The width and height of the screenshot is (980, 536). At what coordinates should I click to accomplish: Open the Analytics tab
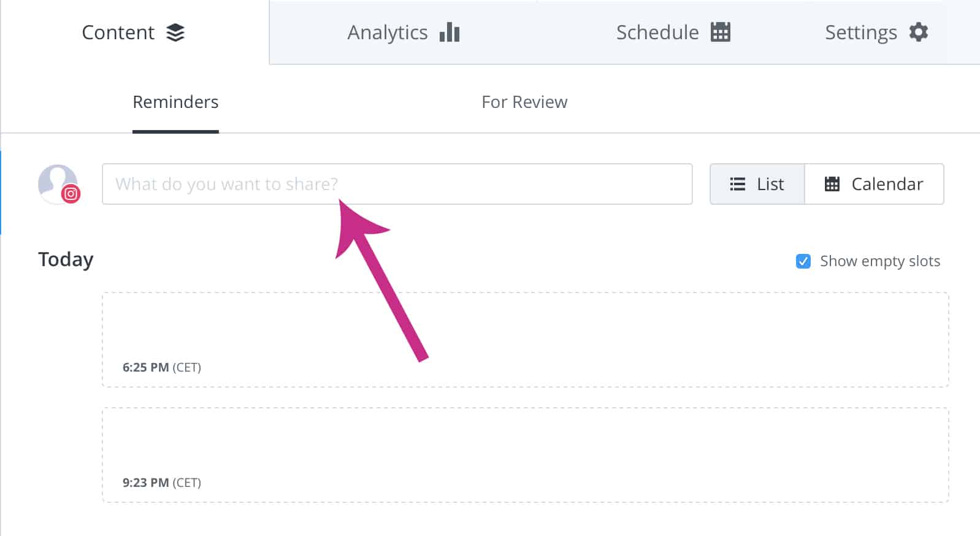pyautogui.click(x=404, y=32)
